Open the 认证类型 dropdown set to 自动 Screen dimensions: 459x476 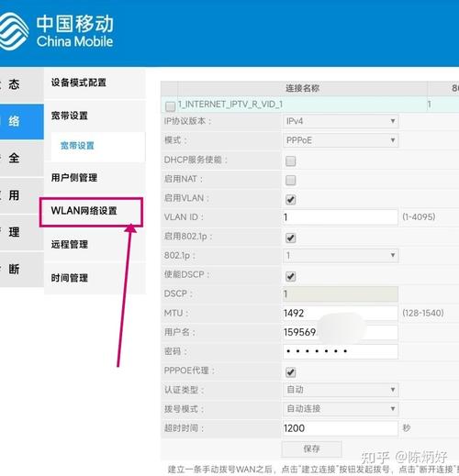pos(341,390)
